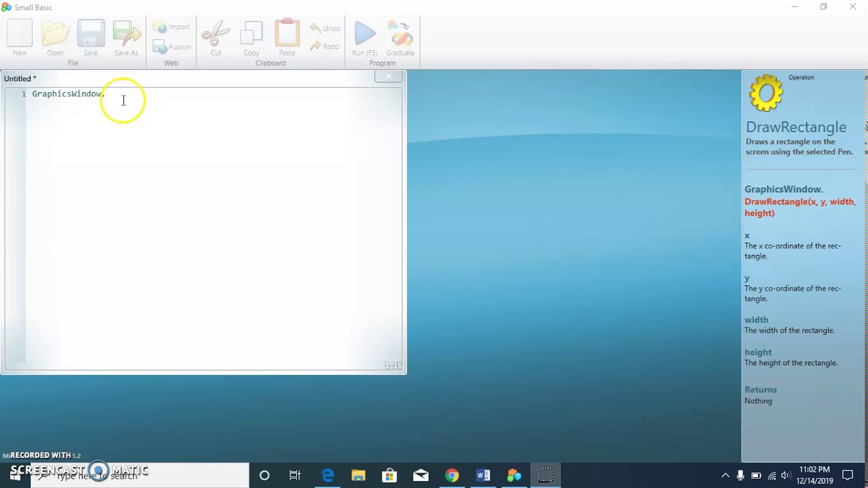Image resolution: width=868 pixels, height=488 pixels.
Task: Place cursor after GraphicsWindow. in the editor
Action: (x=106, y=94)
